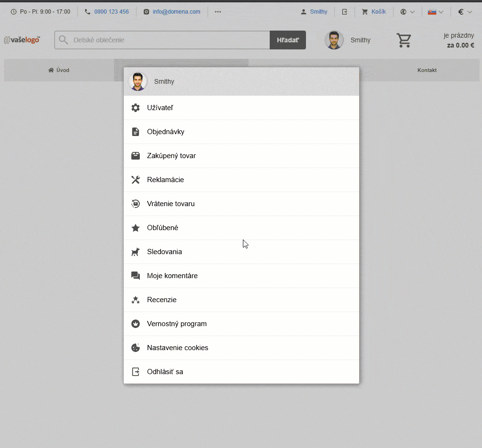
Task: Click the large shopping cart icon
Action: pos(404,40)
